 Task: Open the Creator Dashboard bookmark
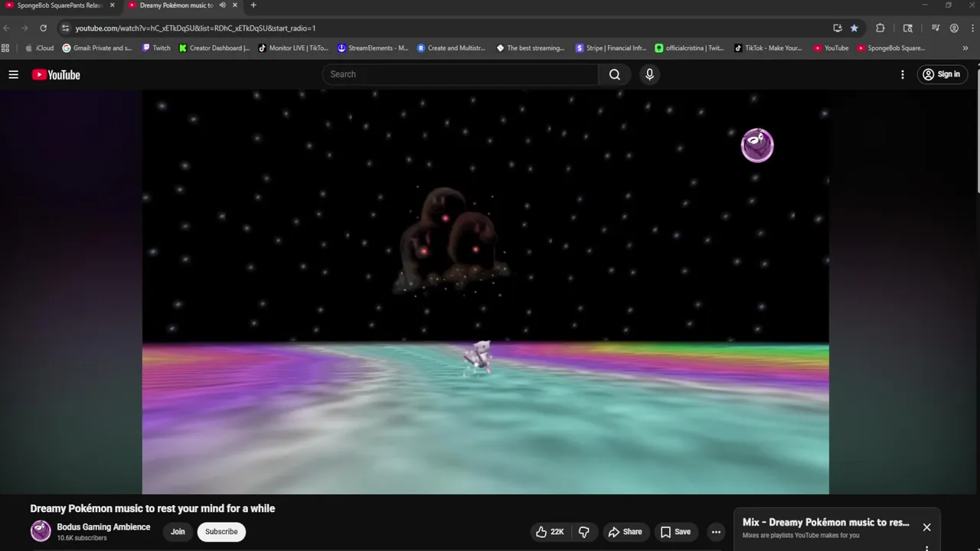(x=215, y=48)
